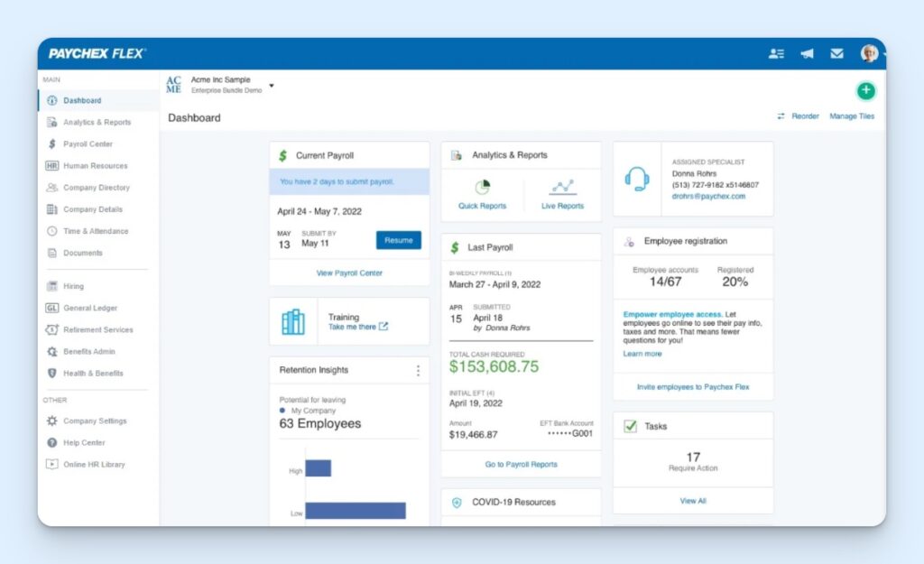Click Go to Payroll Reports link
The width and height of the screenshot is (924, 564).
pos(521,465)
